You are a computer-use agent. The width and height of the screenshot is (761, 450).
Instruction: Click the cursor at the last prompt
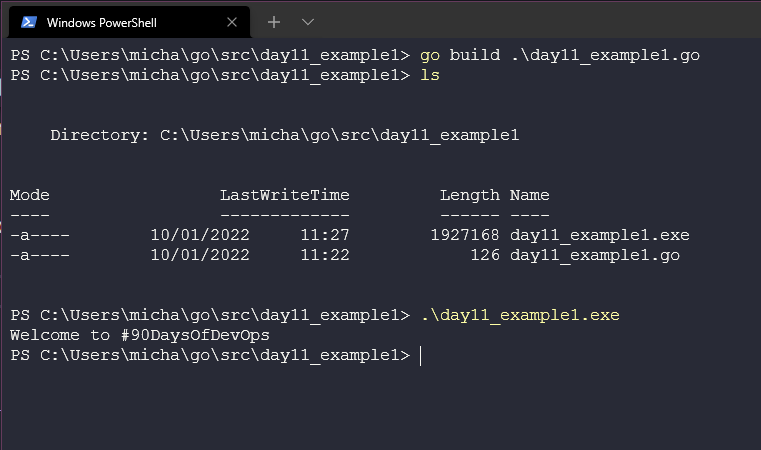tap(421, 355)
